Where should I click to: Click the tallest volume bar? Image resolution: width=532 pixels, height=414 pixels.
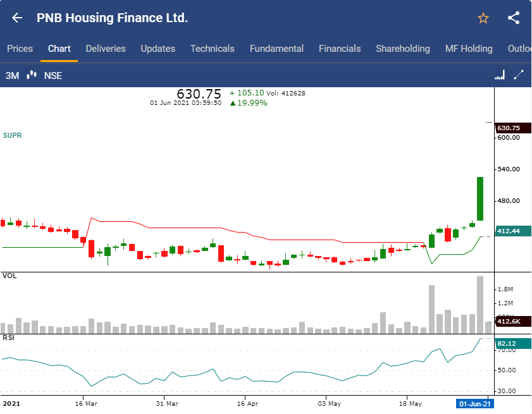pyautogui.click(x=480, y=305)
